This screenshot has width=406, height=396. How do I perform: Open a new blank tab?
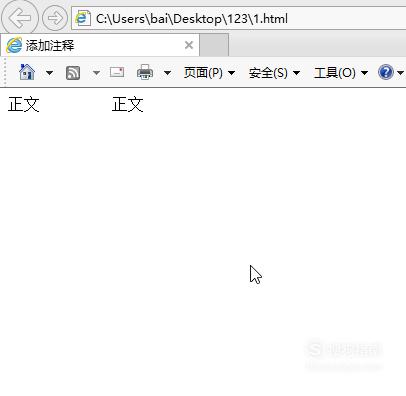pos(214,45)
